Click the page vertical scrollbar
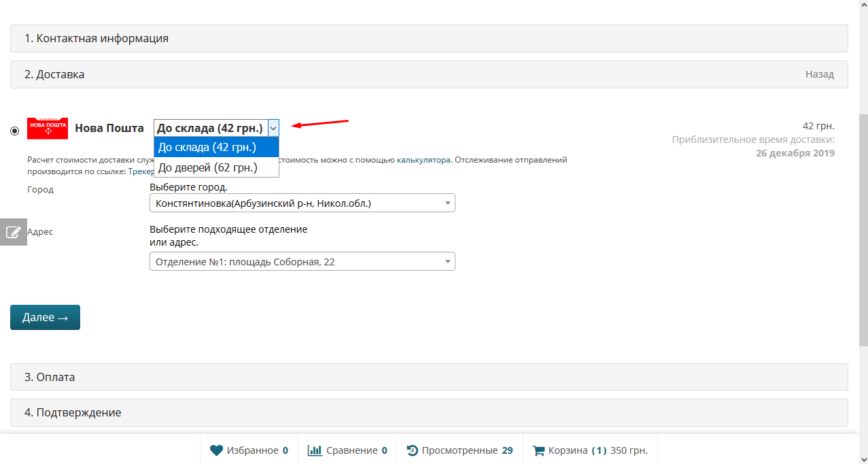Image resolution: width=868 pixels, height=464 pixels. 863,272
